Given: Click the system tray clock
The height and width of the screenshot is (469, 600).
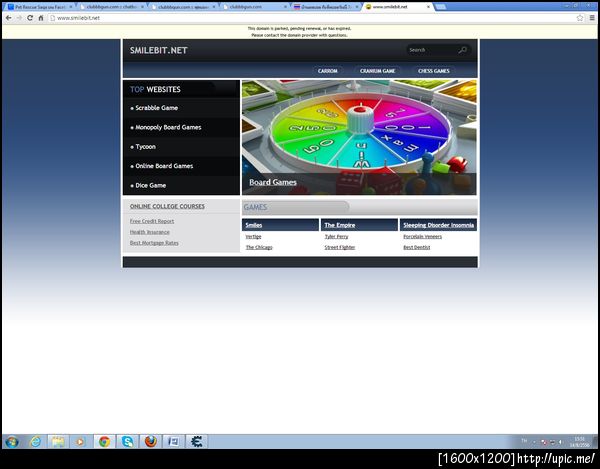Looking at the screenshot, I should [x=579, y=442].
